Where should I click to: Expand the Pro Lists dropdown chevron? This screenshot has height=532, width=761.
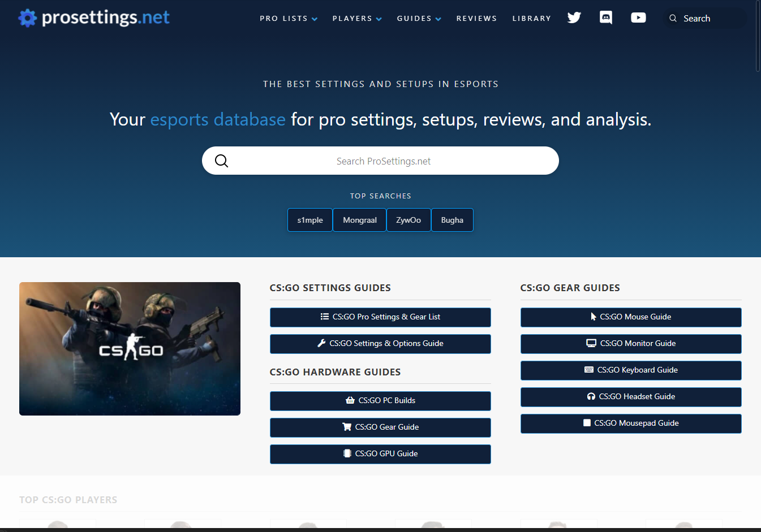click(315, 19)
